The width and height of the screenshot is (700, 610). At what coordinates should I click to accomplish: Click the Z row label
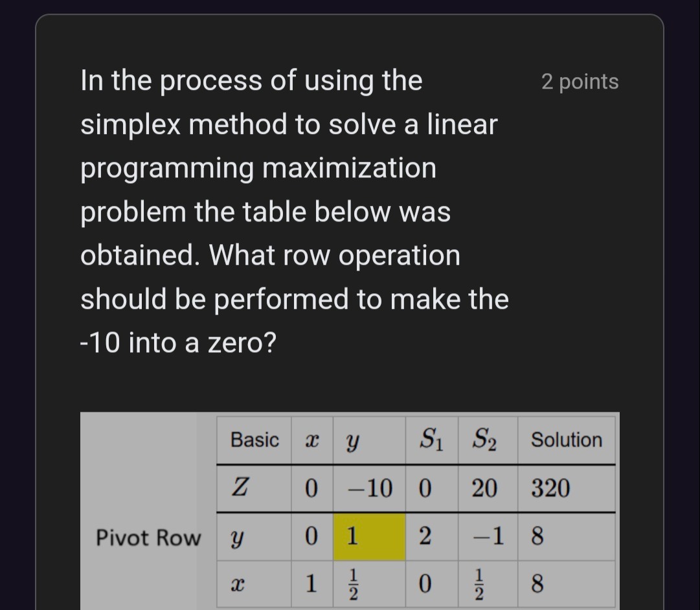pyautogui.click(x=240, y=487)
